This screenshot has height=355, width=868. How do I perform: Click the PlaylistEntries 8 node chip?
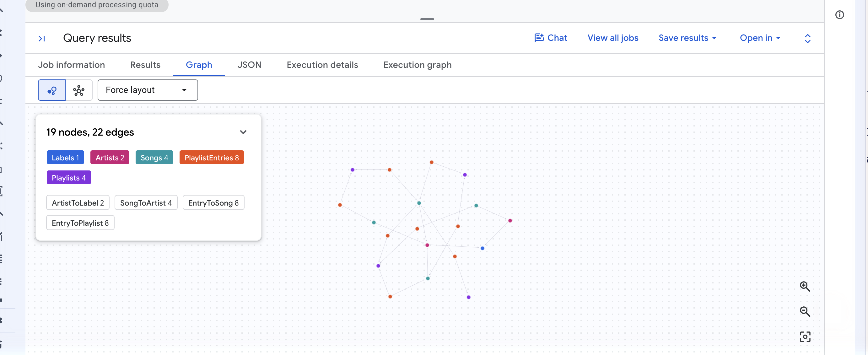tap(212, 158)
